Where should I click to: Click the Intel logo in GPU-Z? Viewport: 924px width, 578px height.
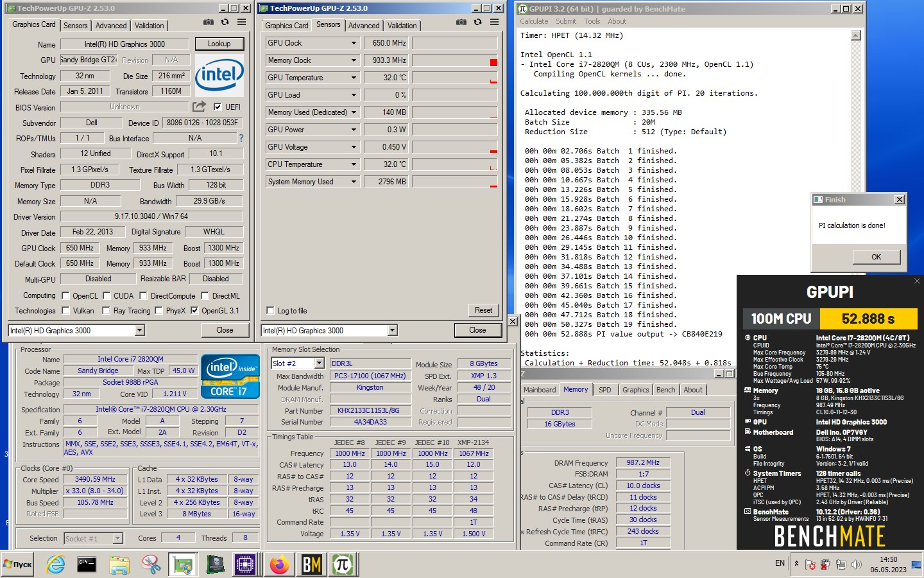point(219,74)
